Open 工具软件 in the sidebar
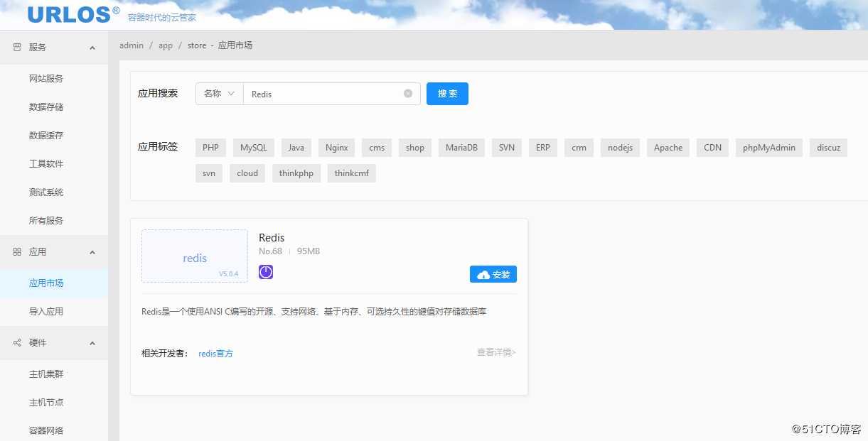Screen dimensions: 868x441 pos(46,164)
